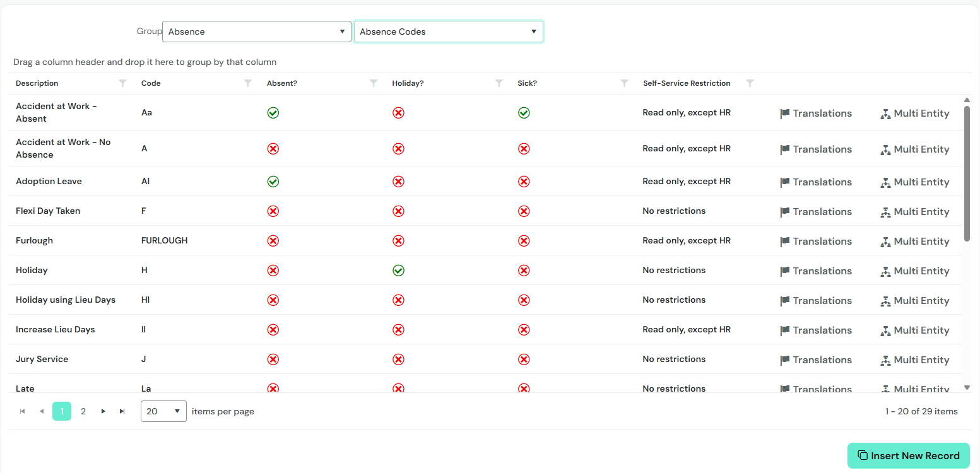Click the 'Aa' code cell
The image size is (980, 473).
(x=146, y=113)
